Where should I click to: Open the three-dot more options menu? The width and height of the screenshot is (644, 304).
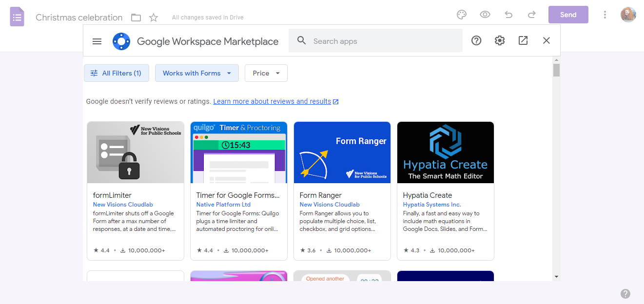click(605, 15)
